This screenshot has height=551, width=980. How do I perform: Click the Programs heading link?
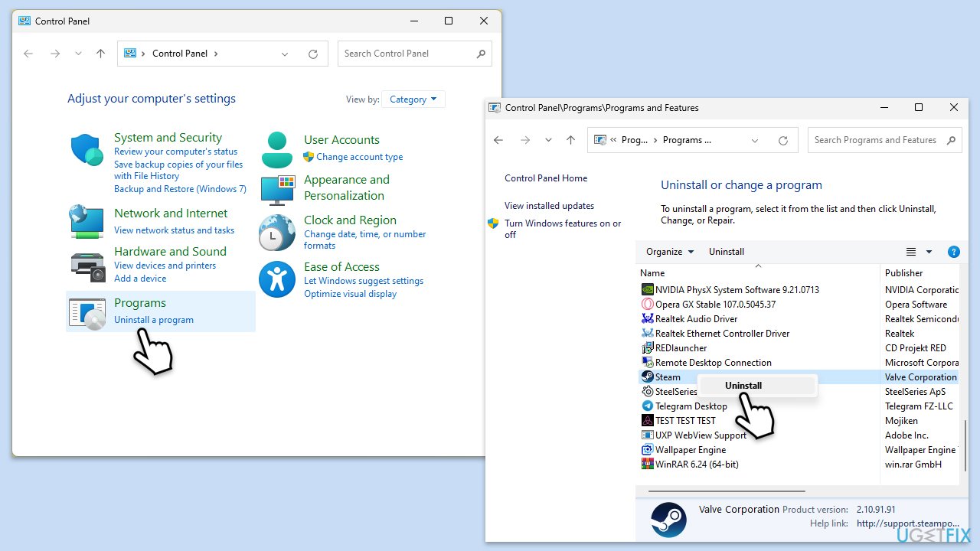[x=140, y=303]
